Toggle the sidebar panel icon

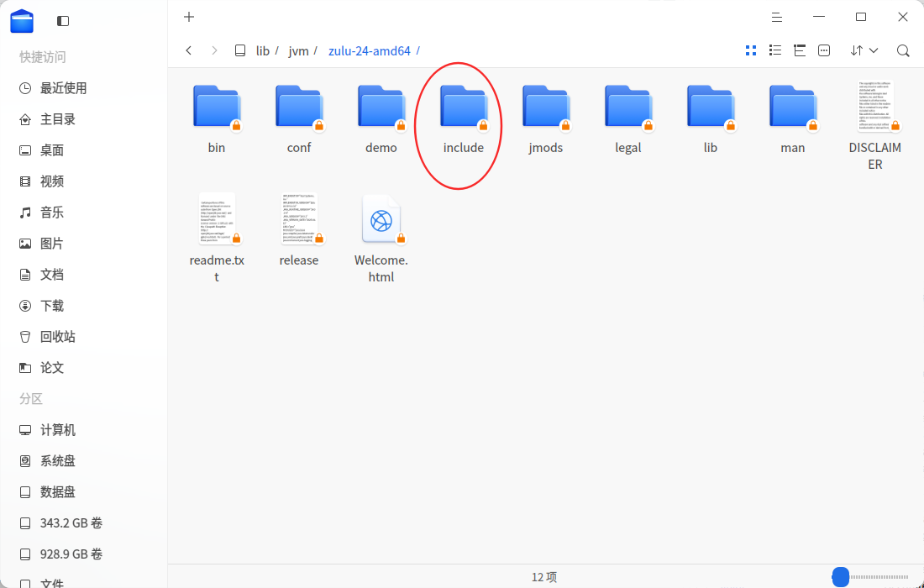coord(63,21)
